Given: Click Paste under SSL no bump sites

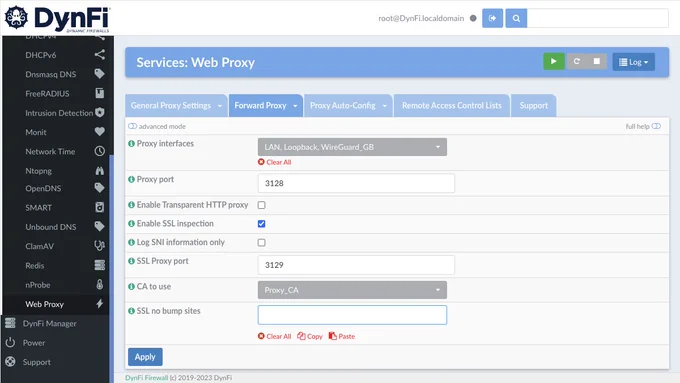Looking at the screenshot, I should (x=342, y=336).
